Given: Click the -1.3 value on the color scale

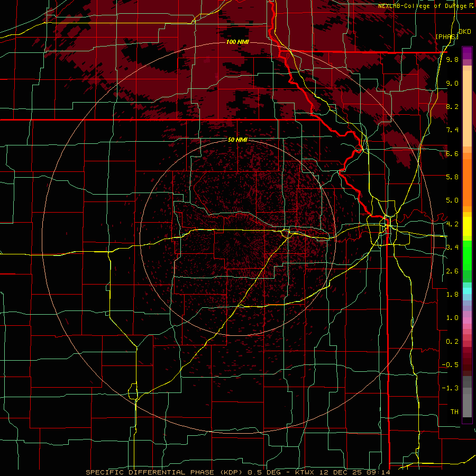Looking at the screenshot, I should click(450, 388).
